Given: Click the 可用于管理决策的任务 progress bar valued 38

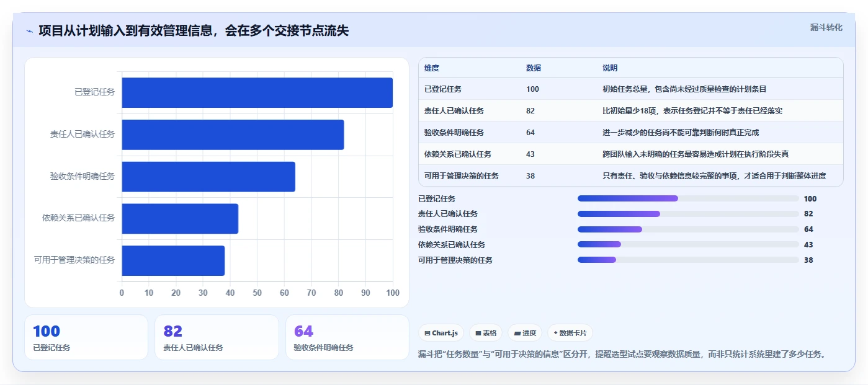Looking at the screenshot, I should [x=688, y=260].
